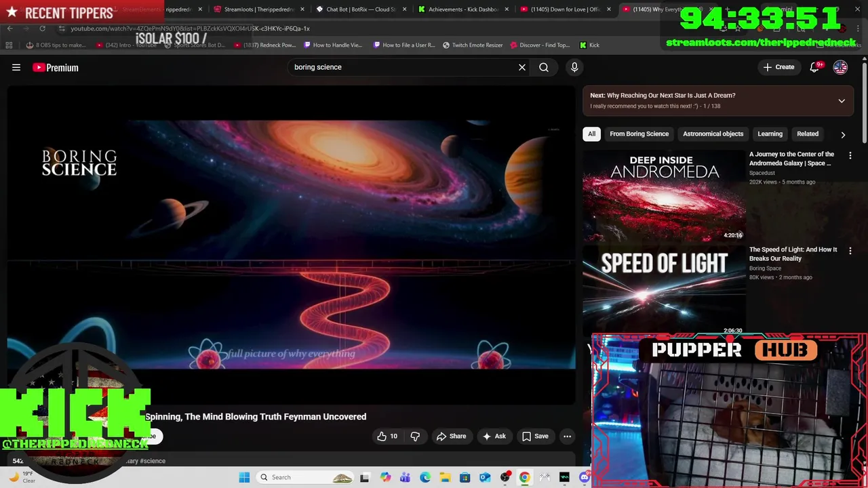Like the video with thumbs up
868x488 pixels.
(387, 436)
